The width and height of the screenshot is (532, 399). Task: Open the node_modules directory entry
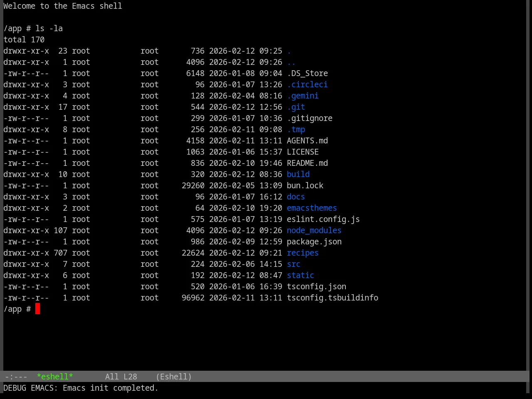point(314,230)
